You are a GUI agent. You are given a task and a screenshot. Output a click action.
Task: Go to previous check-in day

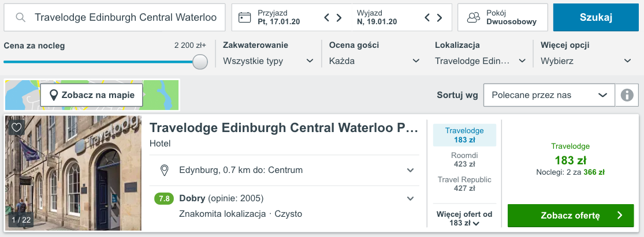327,18
